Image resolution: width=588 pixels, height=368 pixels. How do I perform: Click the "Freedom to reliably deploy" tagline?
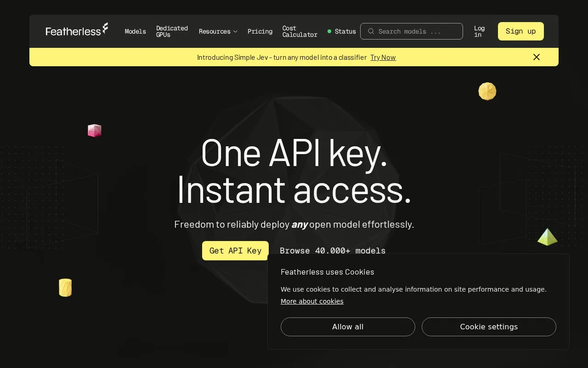point(294,224)
